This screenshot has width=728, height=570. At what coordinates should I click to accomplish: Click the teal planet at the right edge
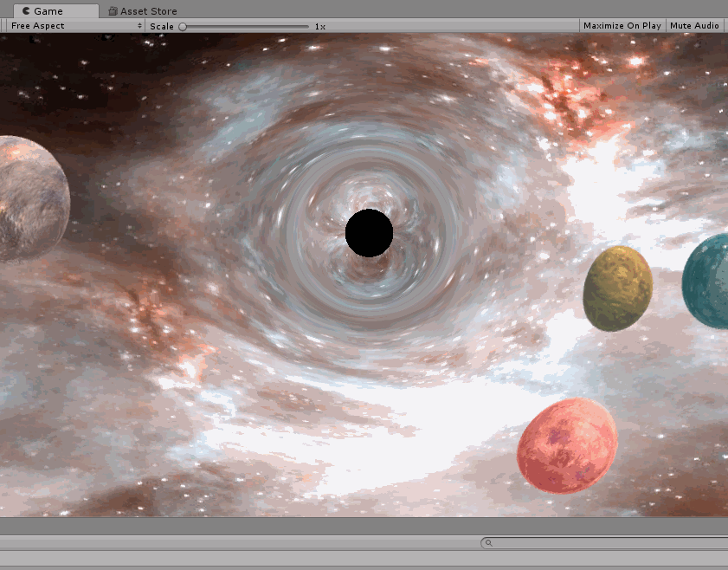[x=705, y=281]
